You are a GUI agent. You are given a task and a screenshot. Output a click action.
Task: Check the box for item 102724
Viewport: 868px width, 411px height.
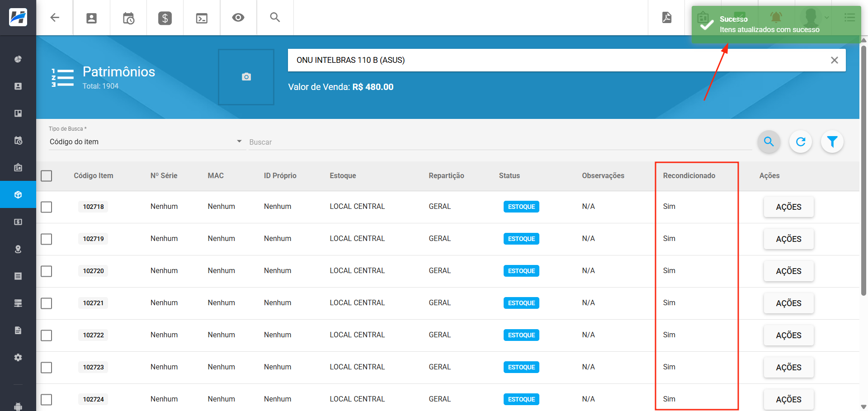47,400
